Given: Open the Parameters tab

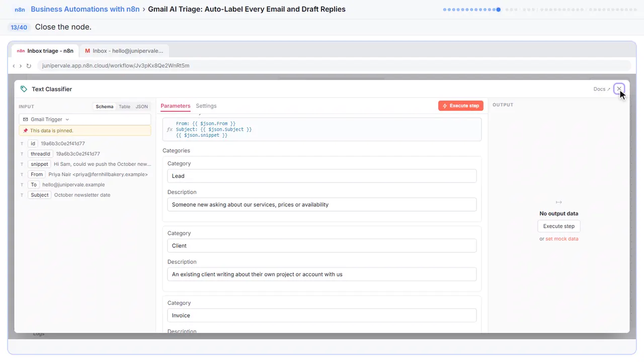Looking at the screenshot, I should [176, 106].
